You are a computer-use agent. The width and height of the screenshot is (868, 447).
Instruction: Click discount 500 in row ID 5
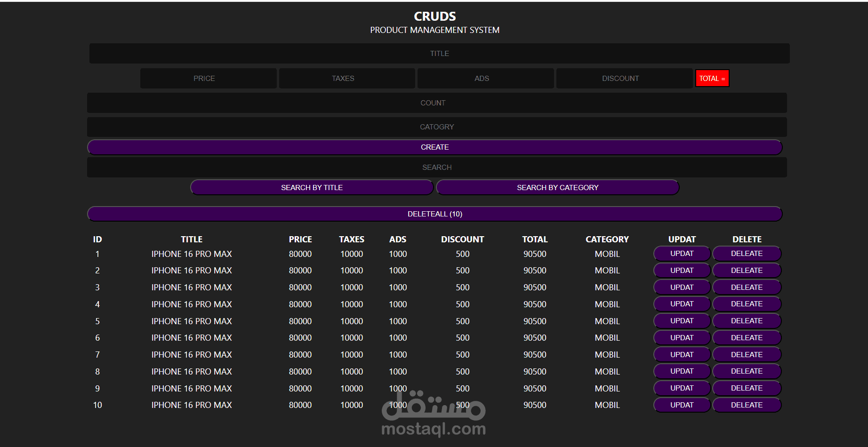pyautogui.click(x=463, y=321)
